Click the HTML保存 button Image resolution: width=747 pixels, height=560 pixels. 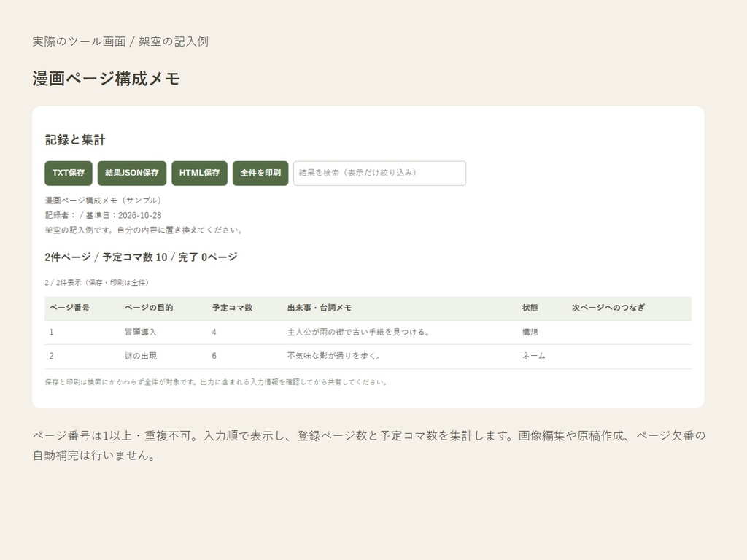click(x=200, y=173)
